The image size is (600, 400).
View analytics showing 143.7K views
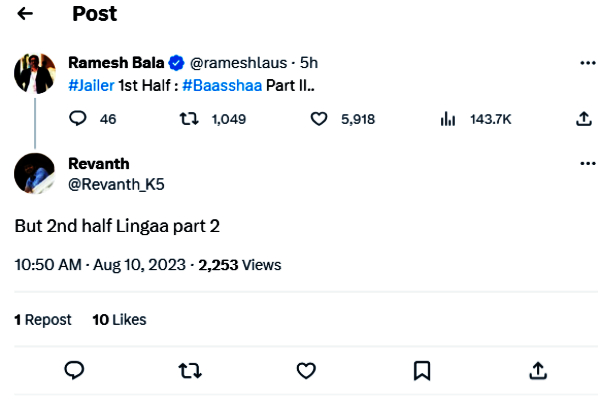[x=448, y=119]
